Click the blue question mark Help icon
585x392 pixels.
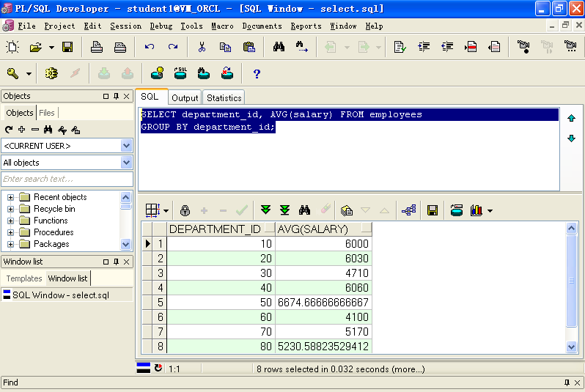pos(257,73)
